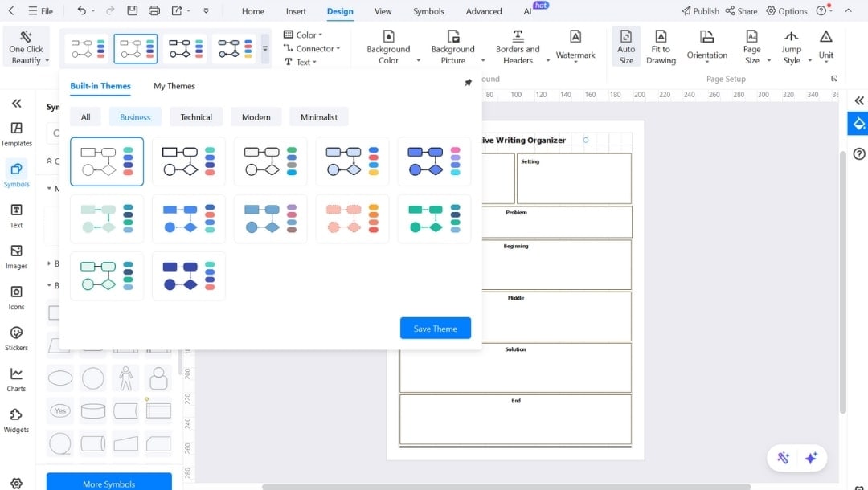Open Options

coord(787,11)
